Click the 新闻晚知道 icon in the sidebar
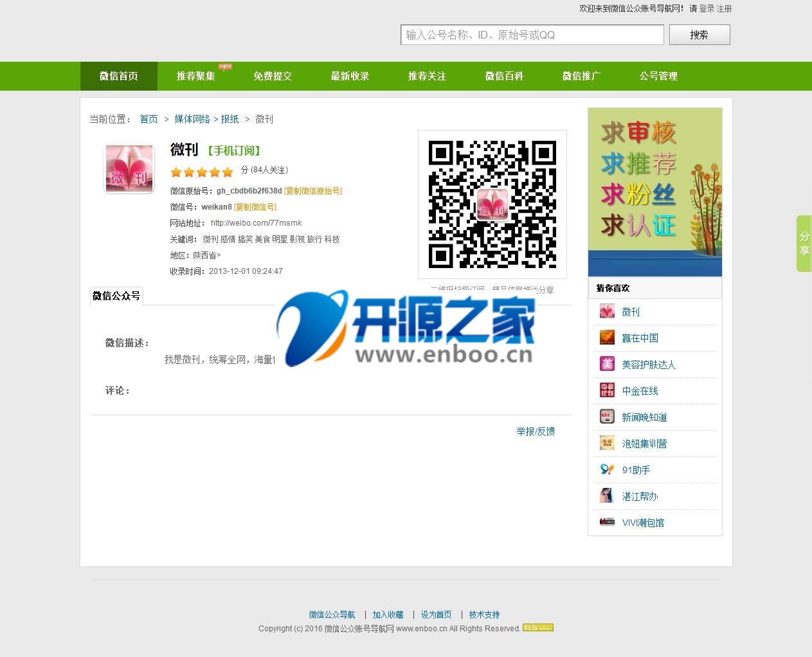The image size is (812, 657). (607, 417)
